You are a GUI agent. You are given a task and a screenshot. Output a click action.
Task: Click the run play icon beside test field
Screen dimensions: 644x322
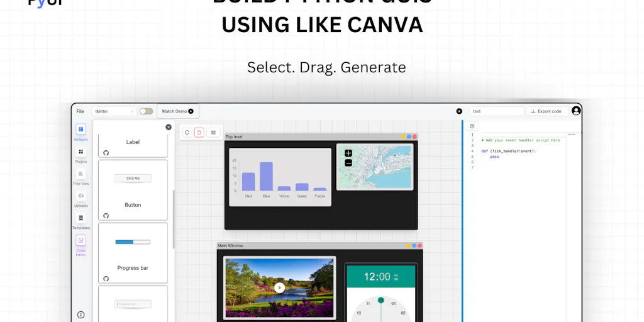(x=459, y=111)
